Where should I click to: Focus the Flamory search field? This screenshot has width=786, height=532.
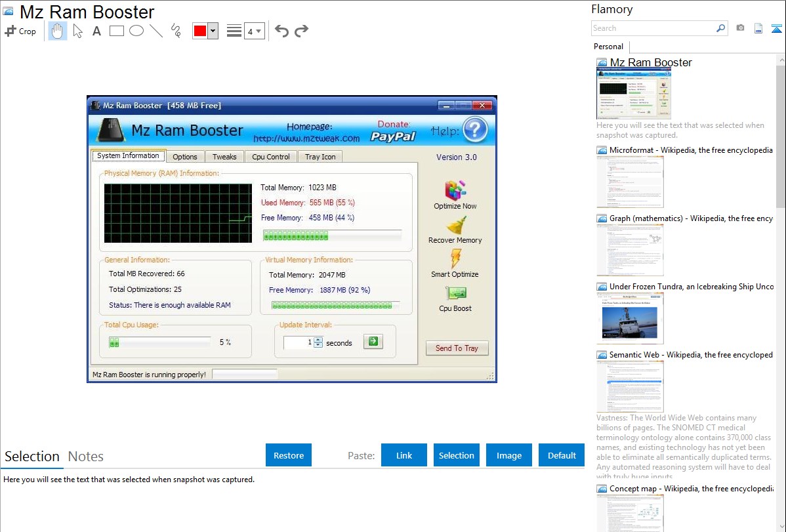tap(653, 28)
